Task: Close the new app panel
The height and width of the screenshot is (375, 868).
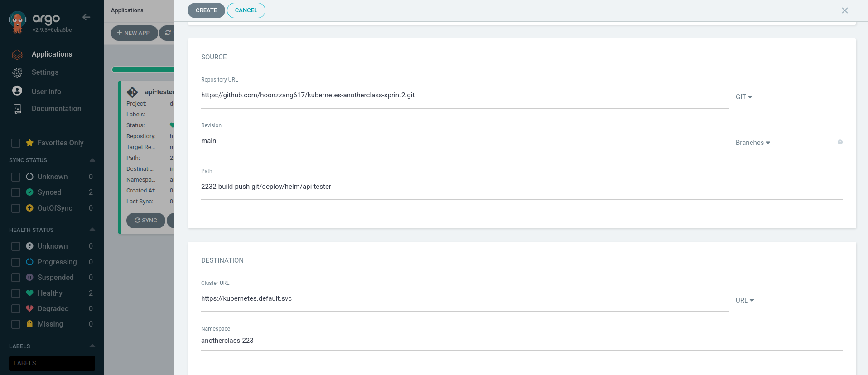Action: [x=844, y=10]
